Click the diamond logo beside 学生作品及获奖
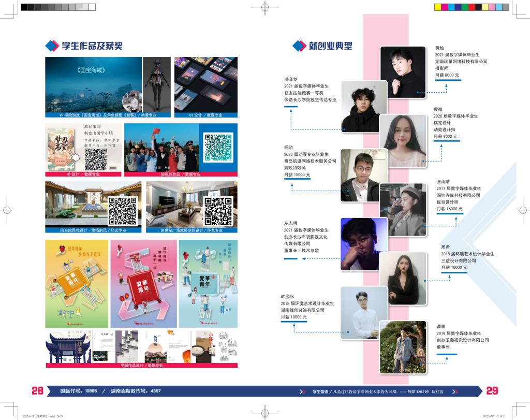This screenshot has width=530, height=420. click(52, 46)
